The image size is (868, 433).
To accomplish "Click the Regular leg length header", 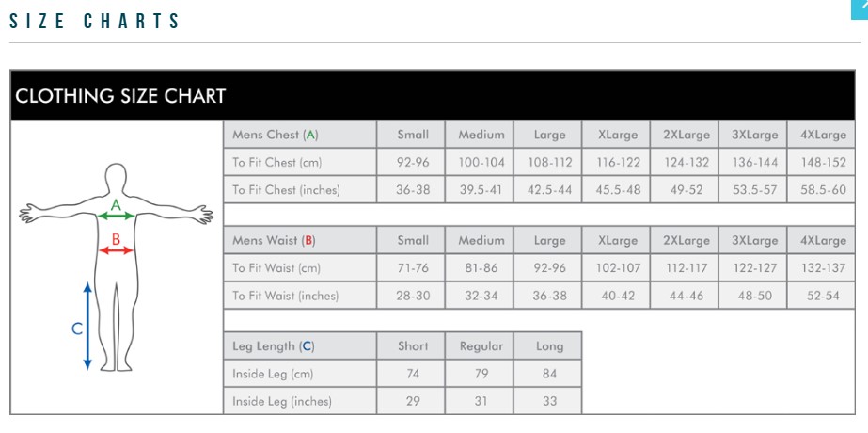I will 481,346.
